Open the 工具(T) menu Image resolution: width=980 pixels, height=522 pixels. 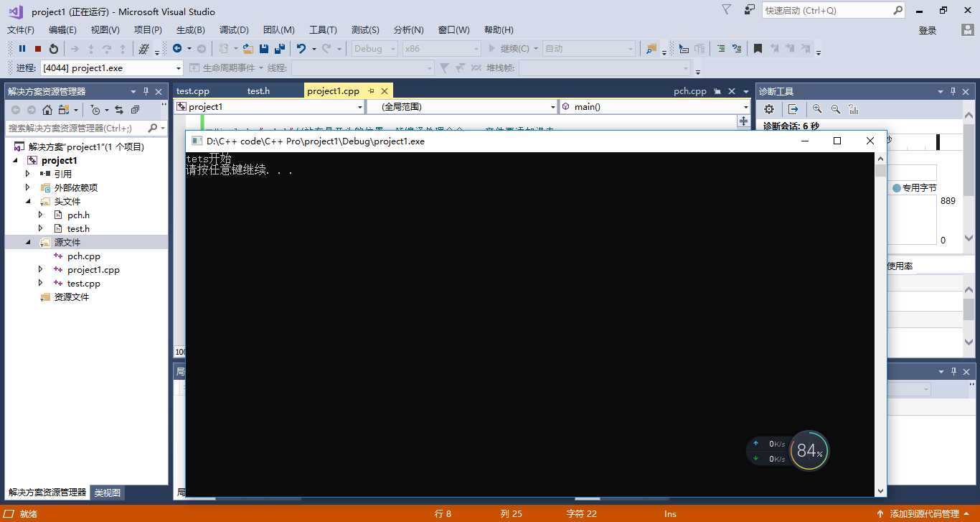pos(323,29)
